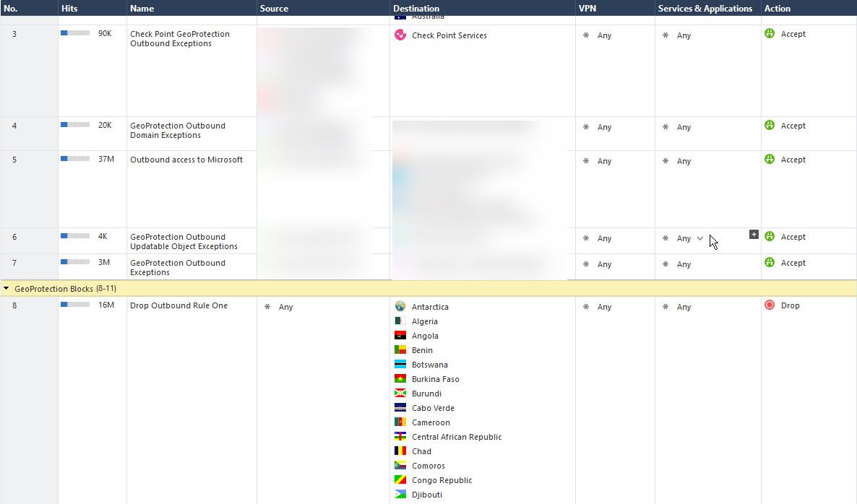Click the 3M hits value
Viewport: 857px width, 504px height.
pyautogui.click(x=104, y=262)
